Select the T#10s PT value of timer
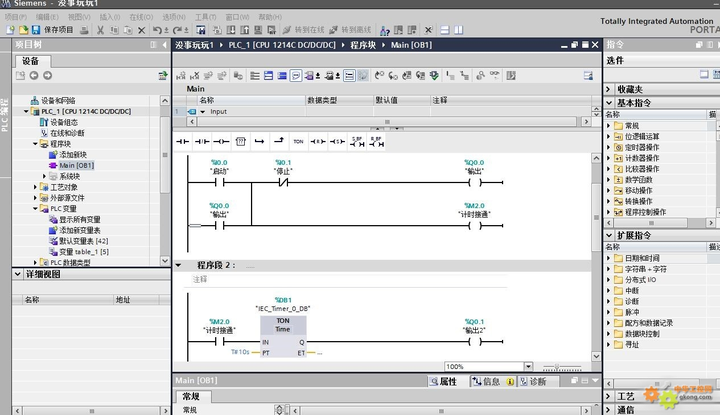Image resolution: width=720 pixels, height=415 pixels. pyautogui.click(x=240, y=352)
